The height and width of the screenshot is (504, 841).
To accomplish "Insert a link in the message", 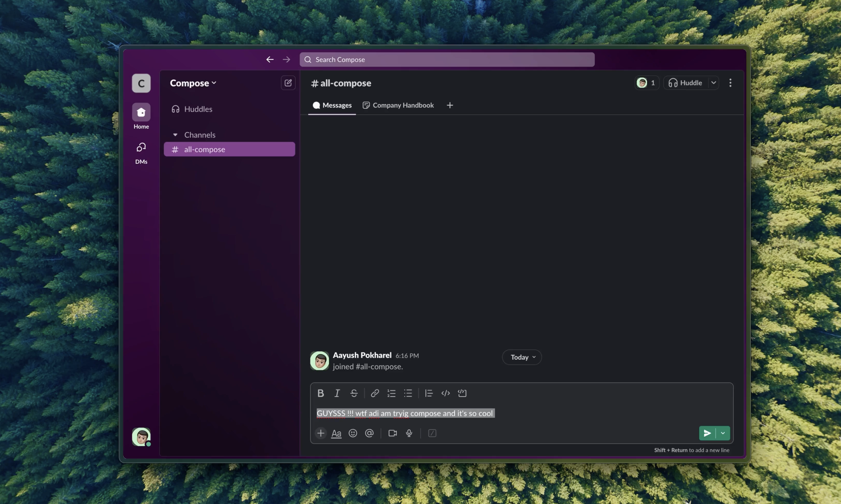I will 375,393.
